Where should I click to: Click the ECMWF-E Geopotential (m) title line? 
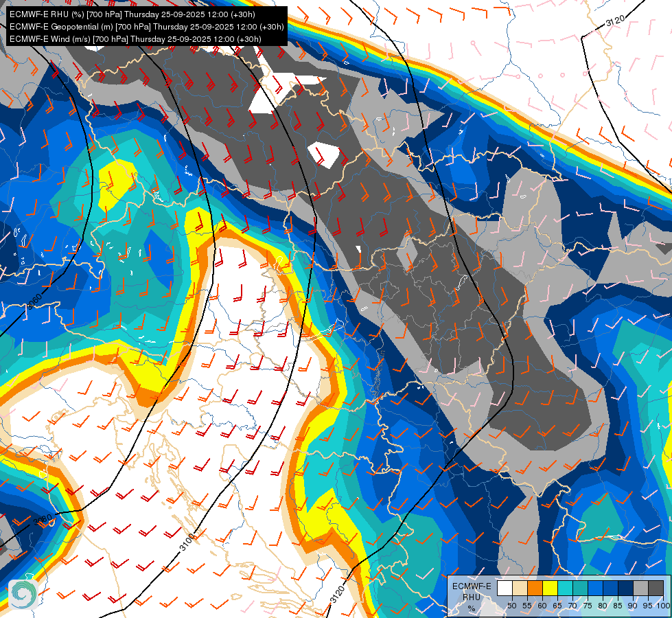click(147, 27)
